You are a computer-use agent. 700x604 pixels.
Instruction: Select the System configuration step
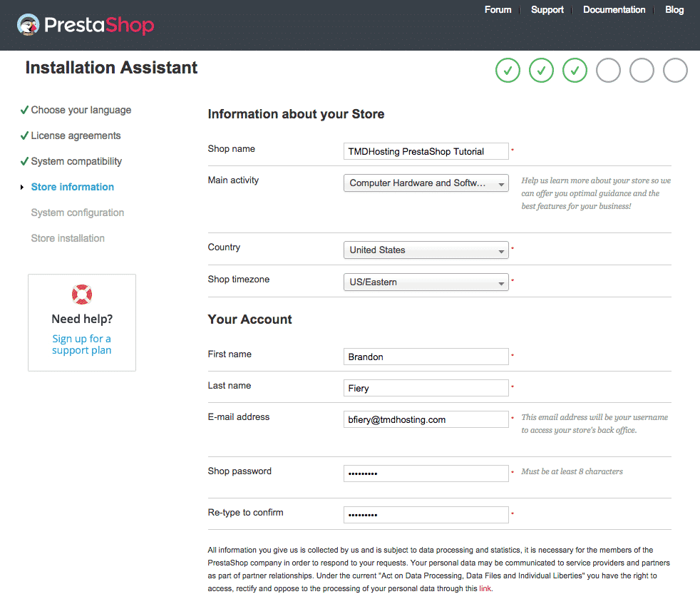click(x=77, y=213)
